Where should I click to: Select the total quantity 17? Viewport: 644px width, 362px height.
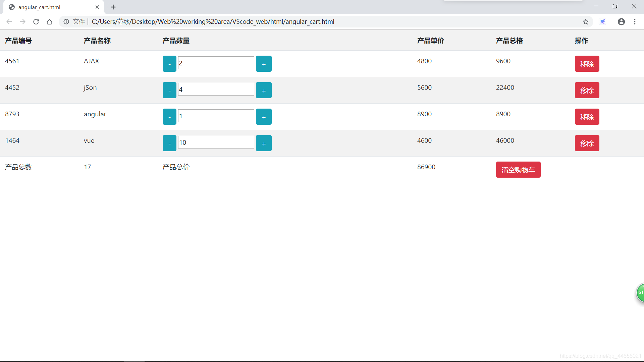(x=88, y=167)
